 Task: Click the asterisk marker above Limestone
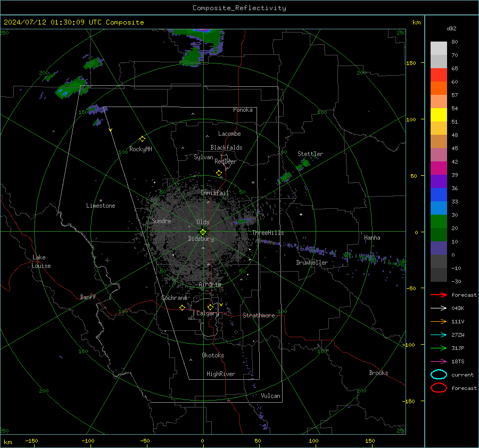click(x=101, y=201)
